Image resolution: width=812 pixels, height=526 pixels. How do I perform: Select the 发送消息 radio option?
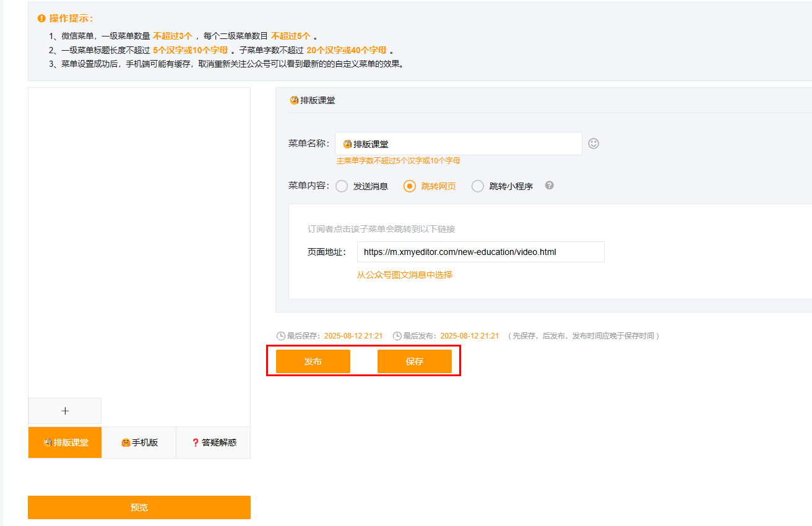tap(342, 186)
